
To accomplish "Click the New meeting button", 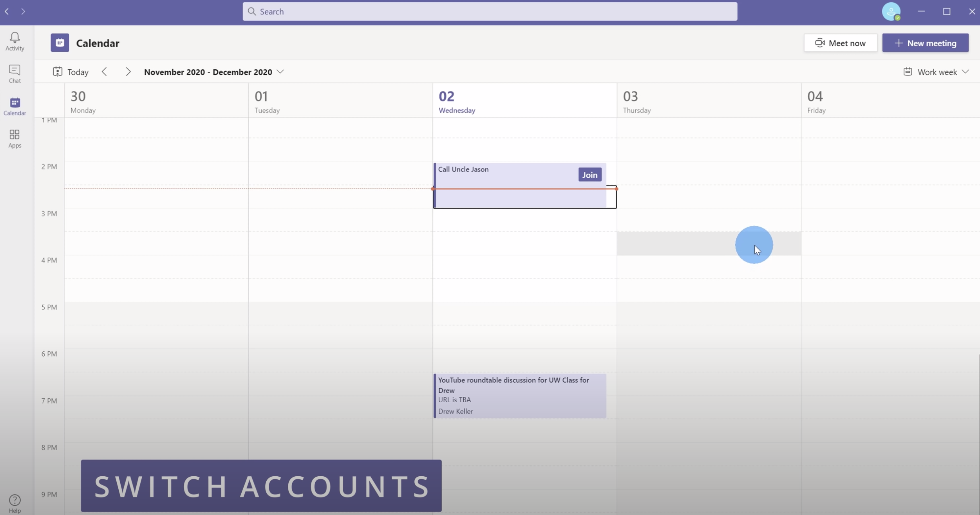I will point(925,43).
